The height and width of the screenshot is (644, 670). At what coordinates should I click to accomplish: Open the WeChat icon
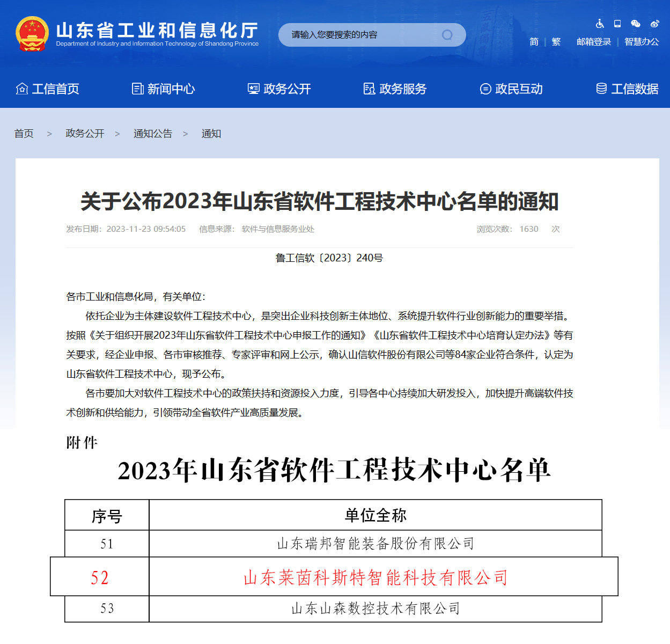pos(636,24)
